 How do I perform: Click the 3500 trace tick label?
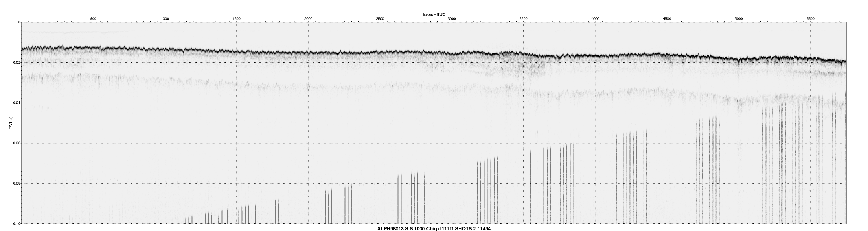tap(524, 19)
